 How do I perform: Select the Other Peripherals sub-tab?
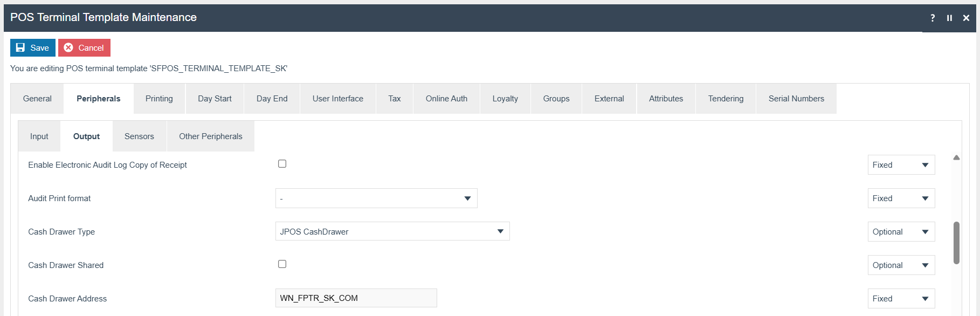210,136
